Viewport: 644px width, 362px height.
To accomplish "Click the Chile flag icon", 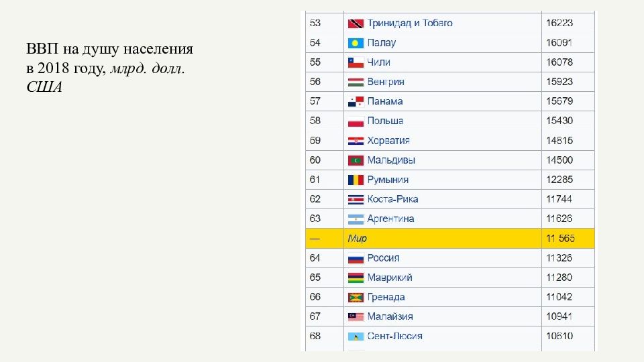I will [356, 62].
